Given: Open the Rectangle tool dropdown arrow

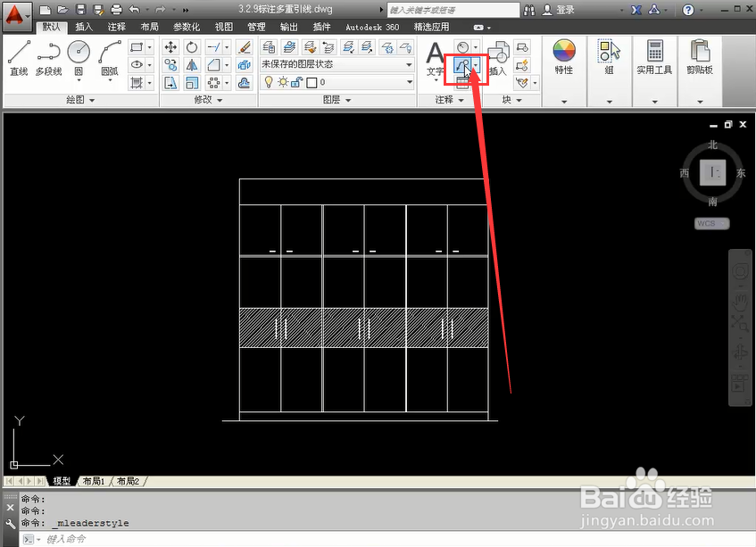Looking at the screenshot, I should [149, 47].
